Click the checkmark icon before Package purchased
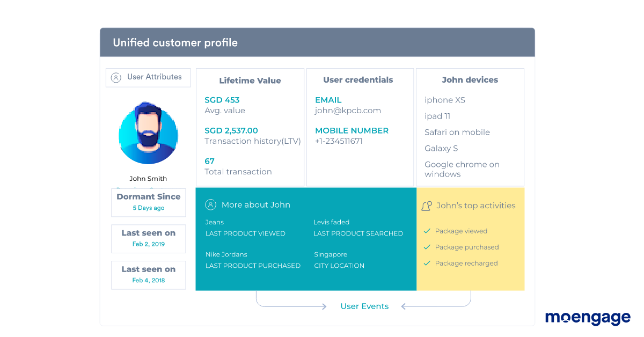 (427, 247)
